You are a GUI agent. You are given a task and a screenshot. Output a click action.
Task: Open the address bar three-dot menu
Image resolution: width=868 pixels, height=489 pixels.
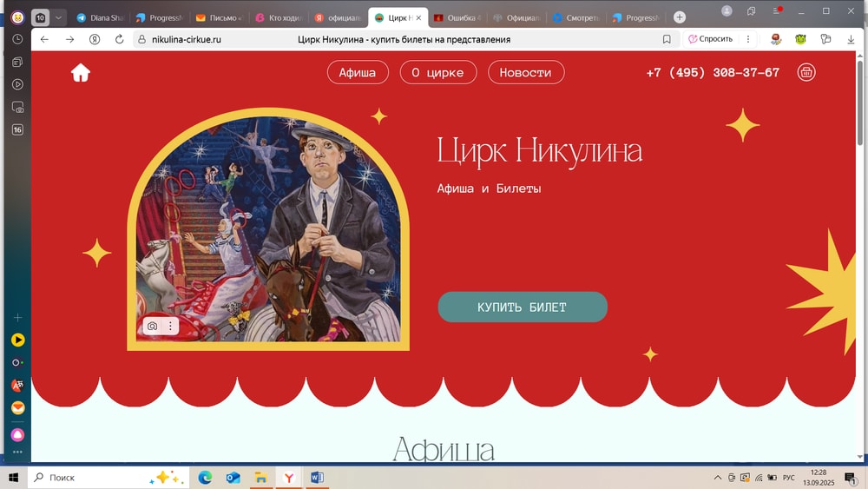(x=748, y=39)
